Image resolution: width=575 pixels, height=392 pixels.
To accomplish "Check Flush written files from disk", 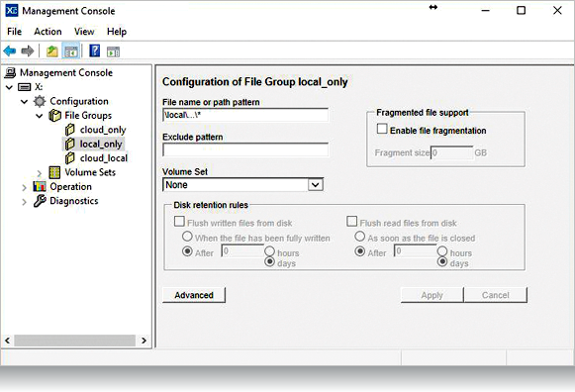I will coord(179,222).
